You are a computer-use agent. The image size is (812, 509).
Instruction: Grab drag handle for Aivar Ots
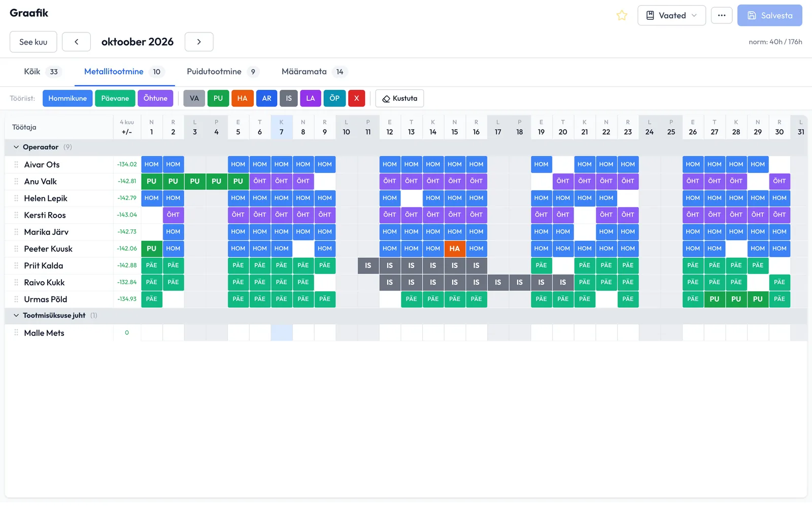point(16,165)
